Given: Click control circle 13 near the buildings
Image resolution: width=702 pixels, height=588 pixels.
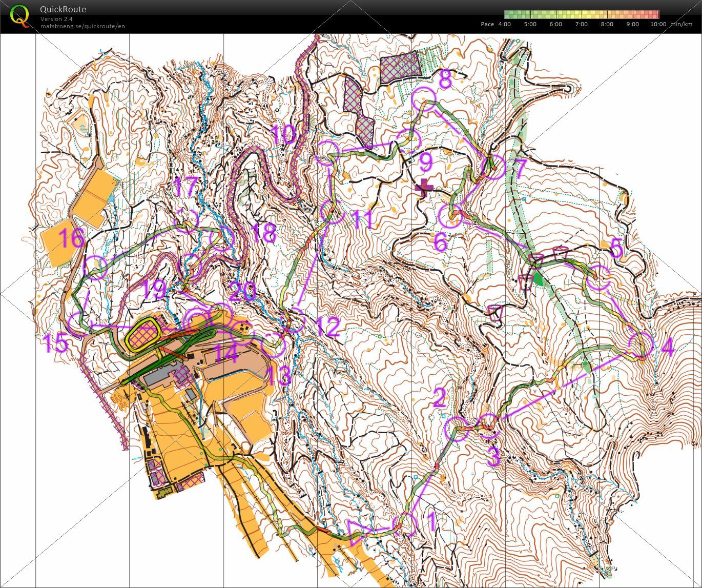Looking at the screenshot, I should pos(273,345).
